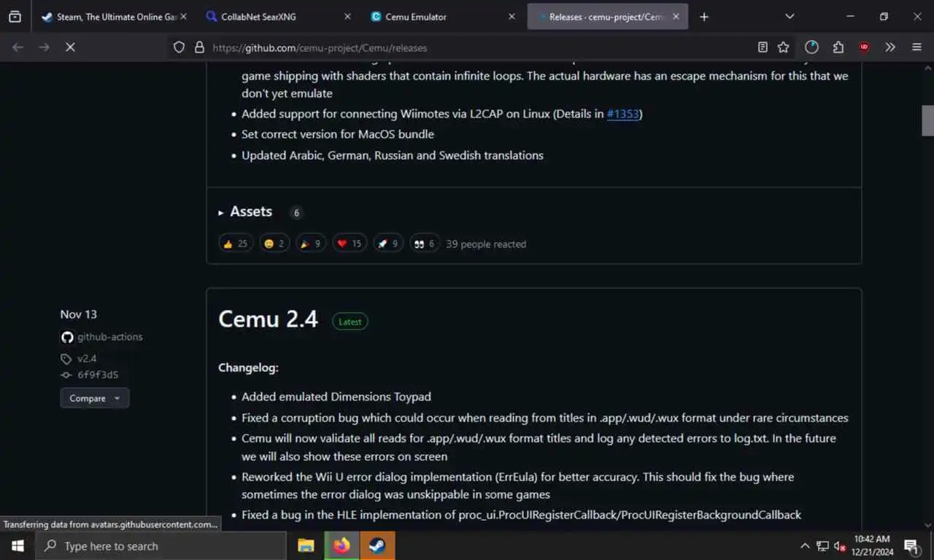The width and height of the screenshot is (934, 560).
Task: Open commit 6f9f3d5 link
Action: [x=98, y=375]
